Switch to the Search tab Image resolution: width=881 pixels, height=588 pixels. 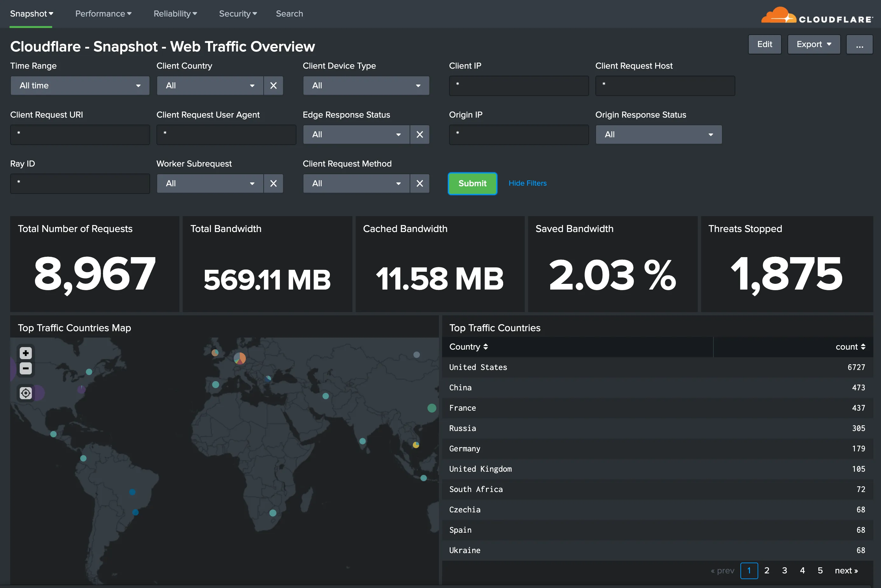(289, 13)
